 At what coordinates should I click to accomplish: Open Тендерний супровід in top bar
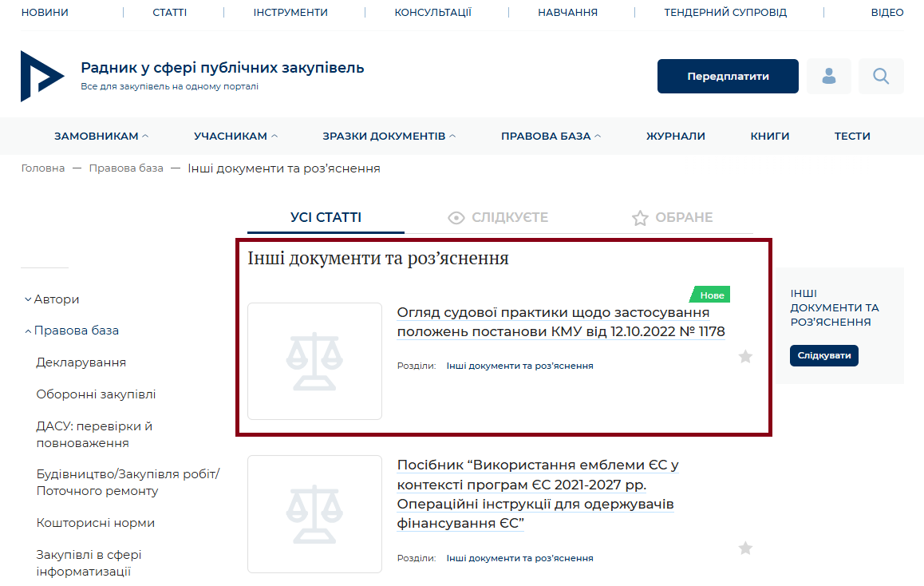click(725, 13)
